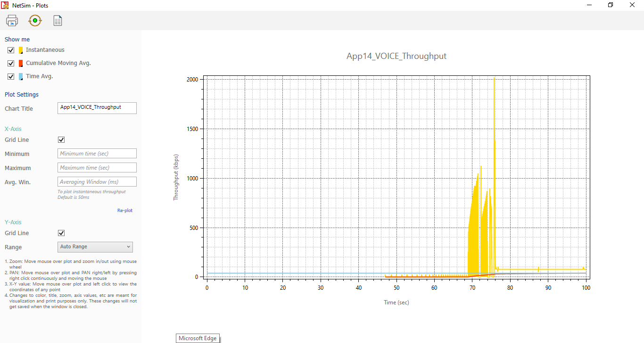This screenshot has width=644, height=343.
Task: Click the Chart Title text field
Action: (97, 108)
